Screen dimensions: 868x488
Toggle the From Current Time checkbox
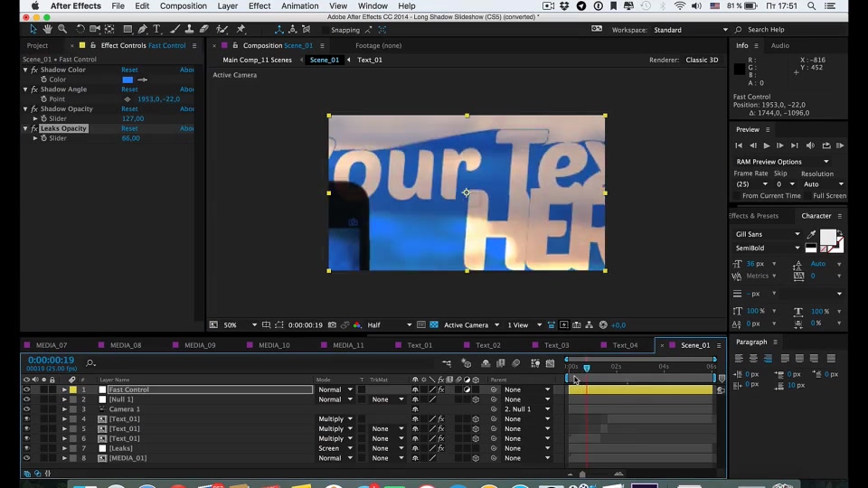pos(737,196)
